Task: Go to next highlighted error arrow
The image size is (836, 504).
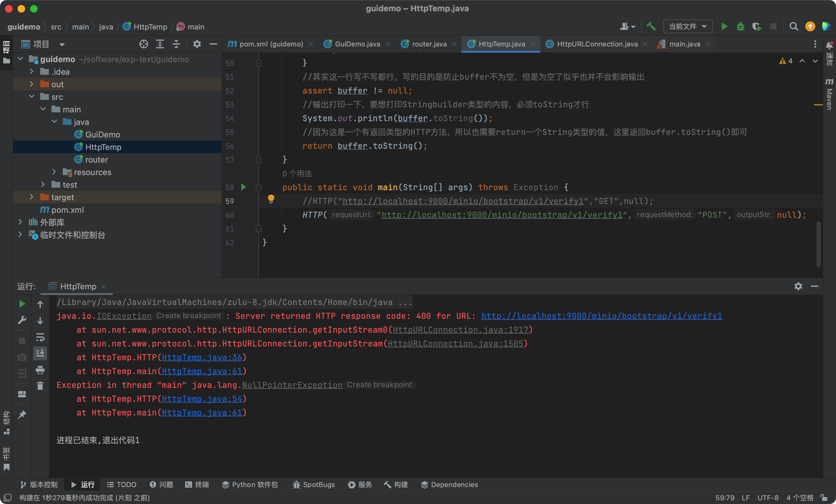Action: (x=815, y=61)
